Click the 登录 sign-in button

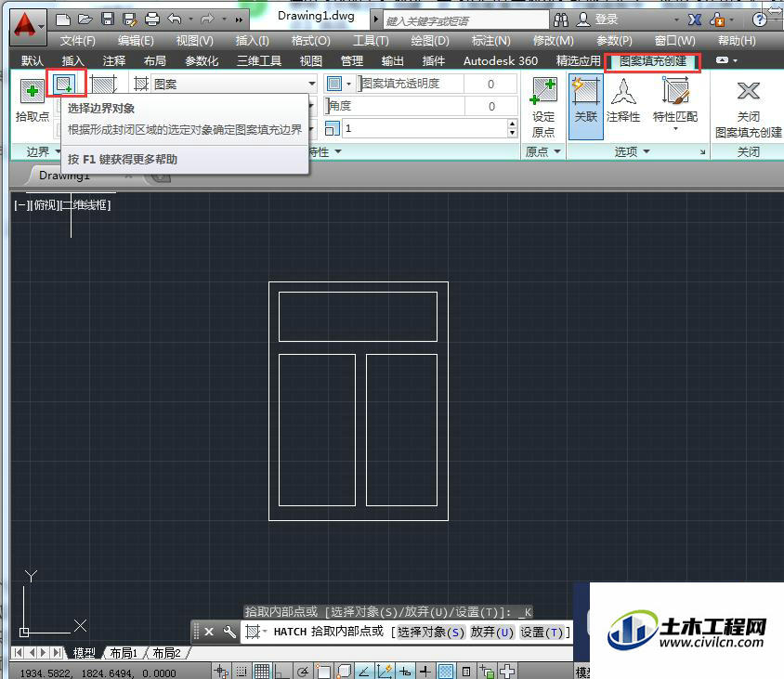coord(598,20)
